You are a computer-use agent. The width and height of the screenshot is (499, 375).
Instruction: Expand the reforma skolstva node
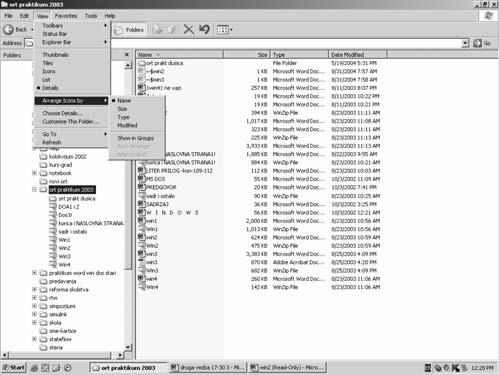[x=34, y=290]
